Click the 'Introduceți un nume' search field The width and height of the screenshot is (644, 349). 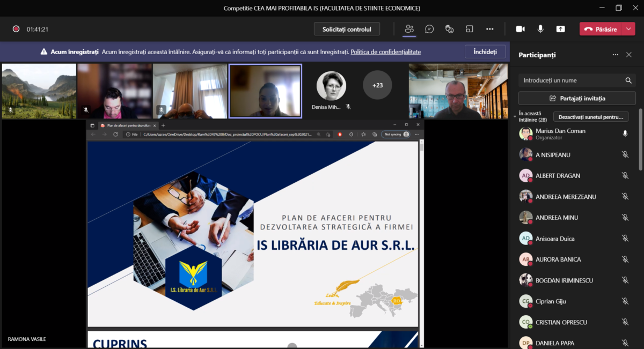(572, 80)
